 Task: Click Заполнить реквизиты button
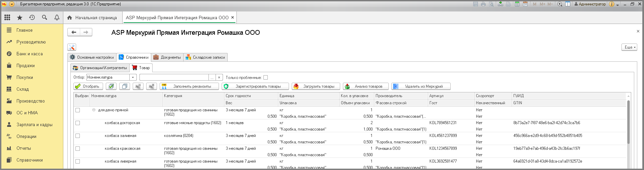pos(189,86)
